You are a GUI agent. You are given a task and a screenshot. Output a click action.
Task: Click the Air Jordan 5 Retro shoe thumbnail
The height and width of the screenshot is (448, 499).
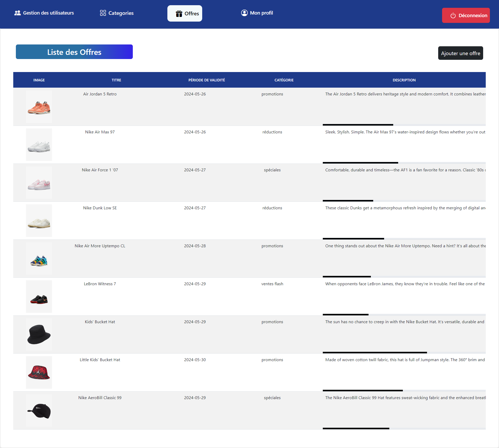(39, 107)
